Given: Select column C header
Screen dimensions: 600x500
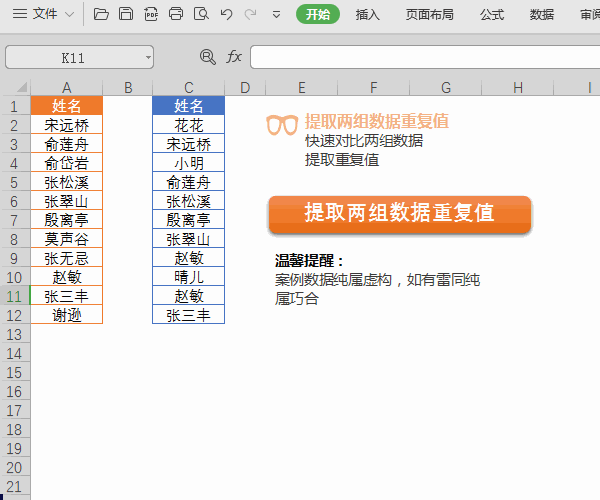Looking at the screenshot, I should coord(189,88).
